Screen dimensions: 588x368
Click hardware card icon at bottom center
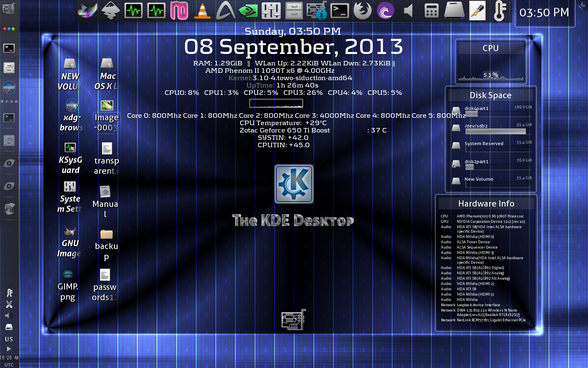pyautogui.click(x=294, y=320)
